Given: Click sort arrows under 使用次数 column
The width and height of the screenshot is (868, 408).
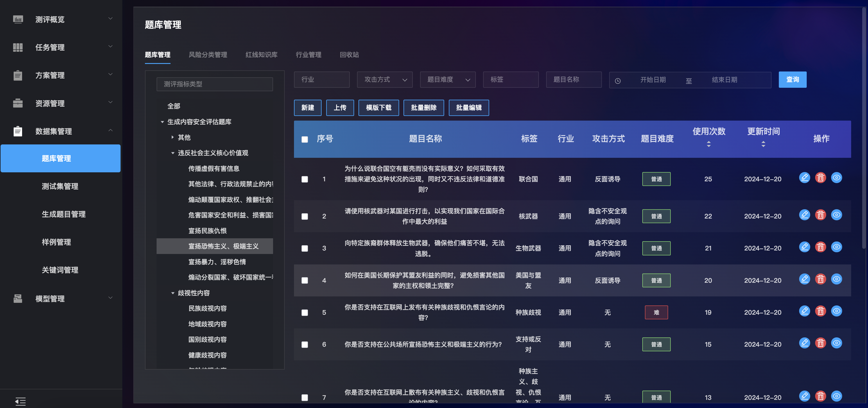Looking at the screenshot, I should (709, 144).
